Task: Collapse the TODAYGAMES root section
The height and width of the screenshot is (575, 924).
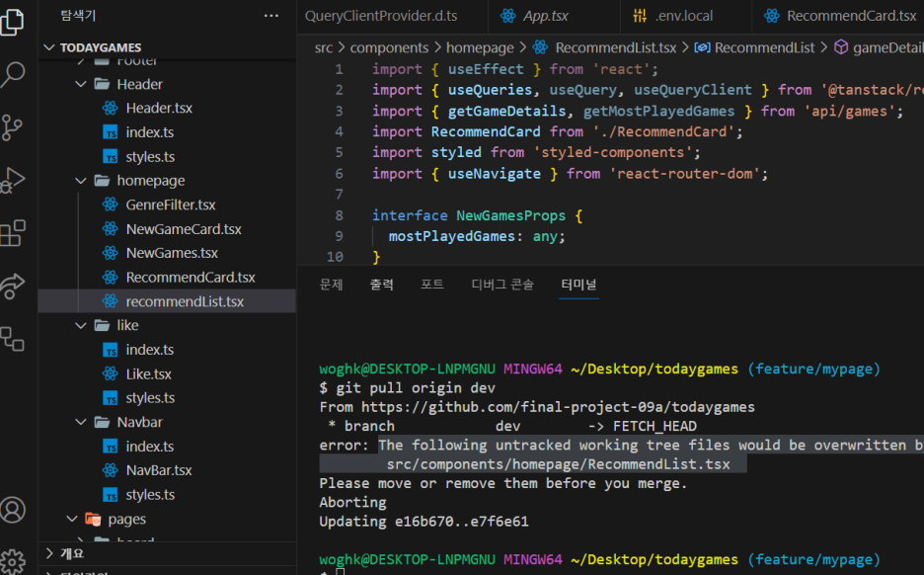Action: pyautogui.click(x=49, y=47)
